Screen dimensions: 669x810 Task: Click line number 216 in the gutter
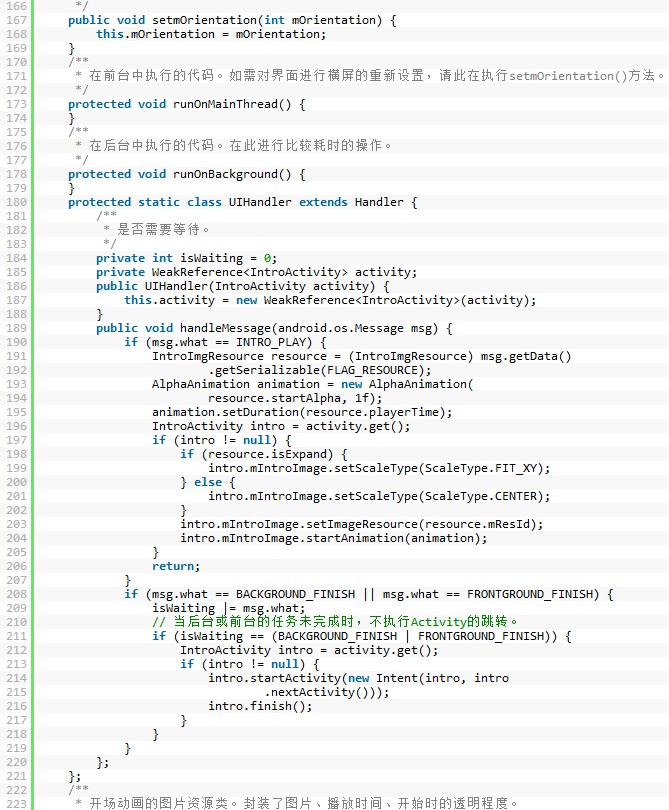16,705
